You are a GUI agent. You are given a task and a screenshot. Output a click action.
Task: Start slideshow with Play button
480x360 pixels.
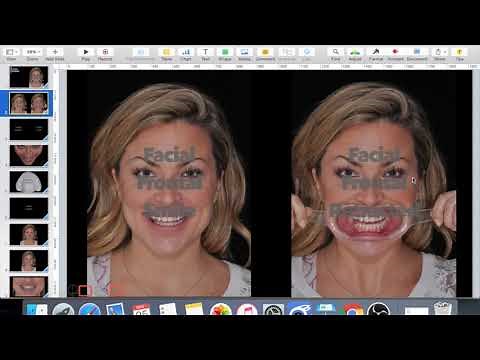point(86,52)
